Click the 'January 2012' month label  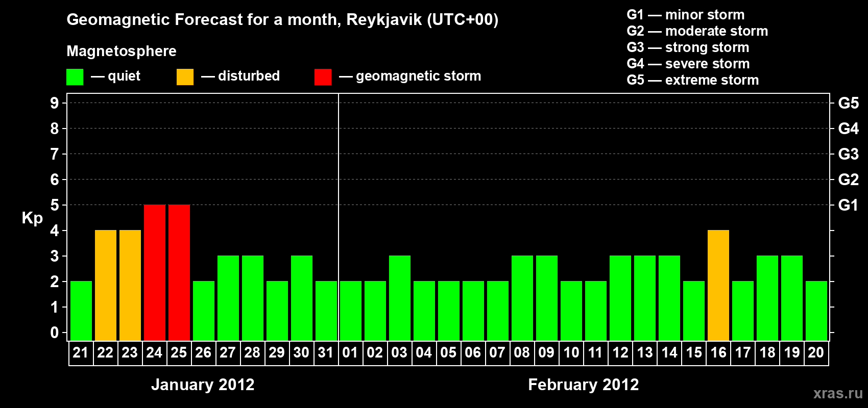pyautogui.click(x=203, y=385)
